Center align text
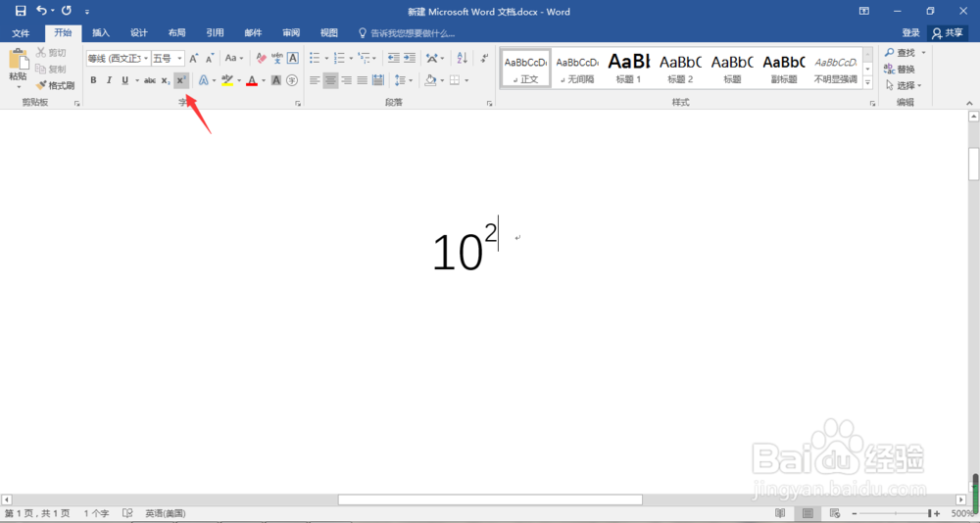 pyautogui.click(x=330, y=80)
